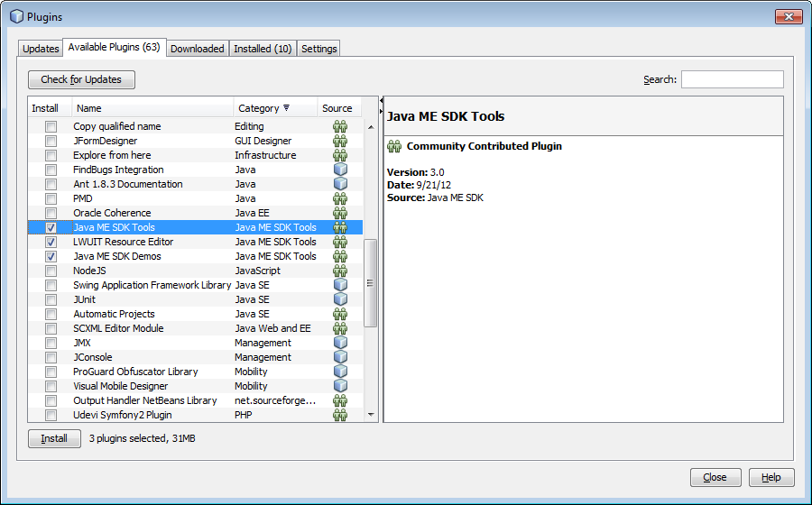This screenshot has width=812, height=505.
Task: Select the Automatic Projects row
Action: pyautogui.click(x=195, y=314)
